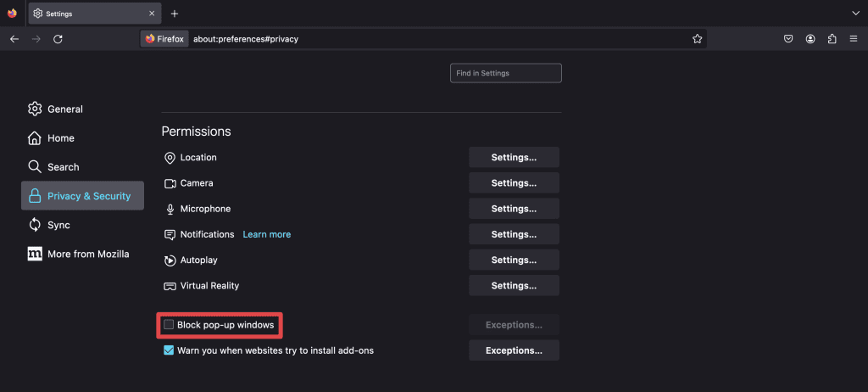Open the Firefox account icon
868x392 pixels.
(x=810, y=39)
